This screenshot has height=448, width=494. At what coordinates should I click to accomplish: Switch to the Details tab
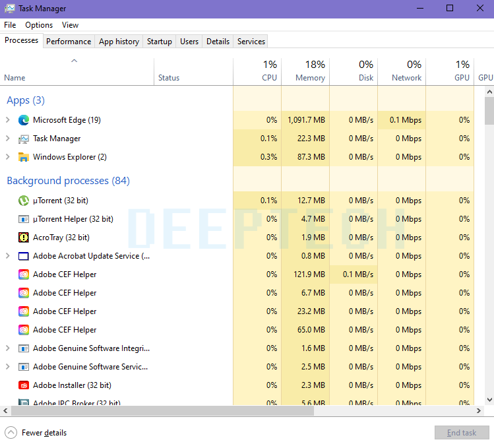218,42
